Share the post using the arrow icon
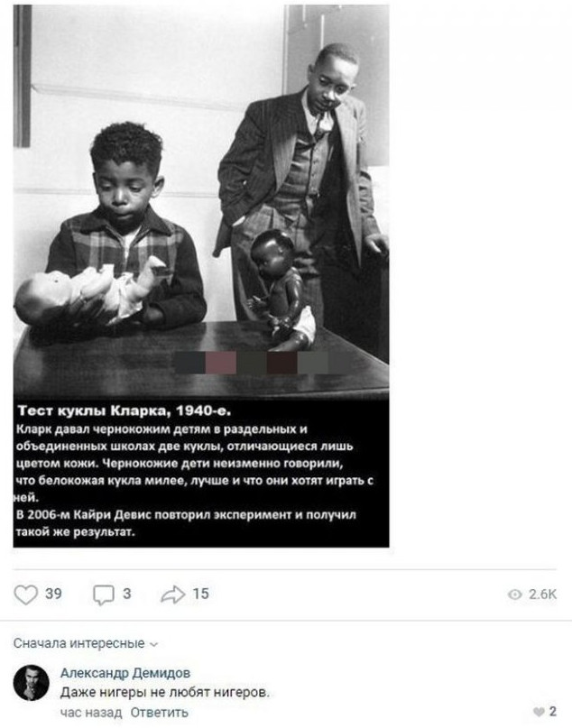The height and width of the screenshot is (728, 572). (x=171, y=594)
